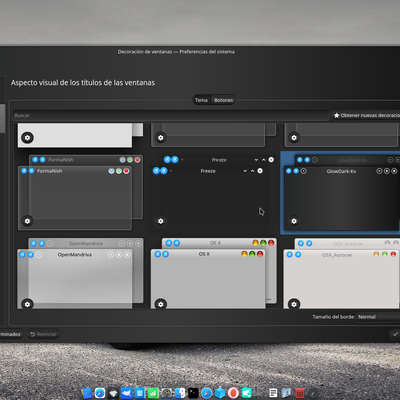
Task: Click the red close button in FormaNish front preview
Action: click(126, 171)
